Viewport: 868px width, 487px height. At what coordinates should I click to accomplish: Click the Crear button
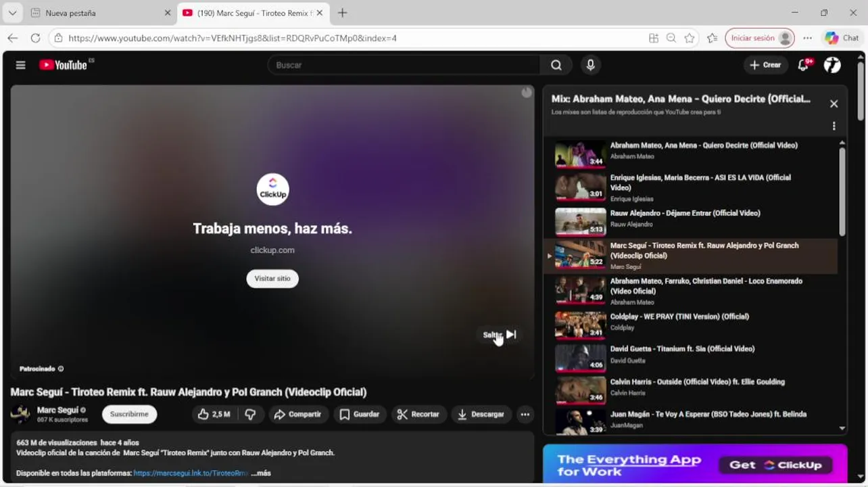pos(765,65)
